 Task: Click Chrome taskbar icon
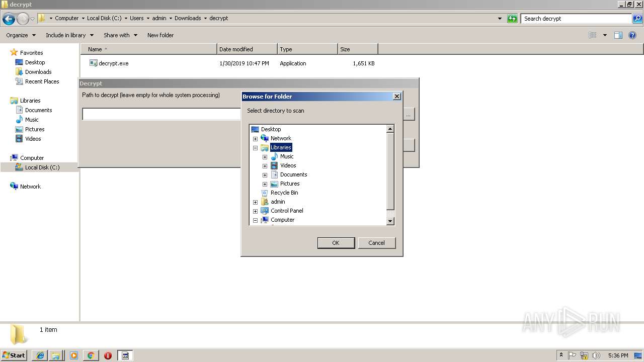click(91, 355)
